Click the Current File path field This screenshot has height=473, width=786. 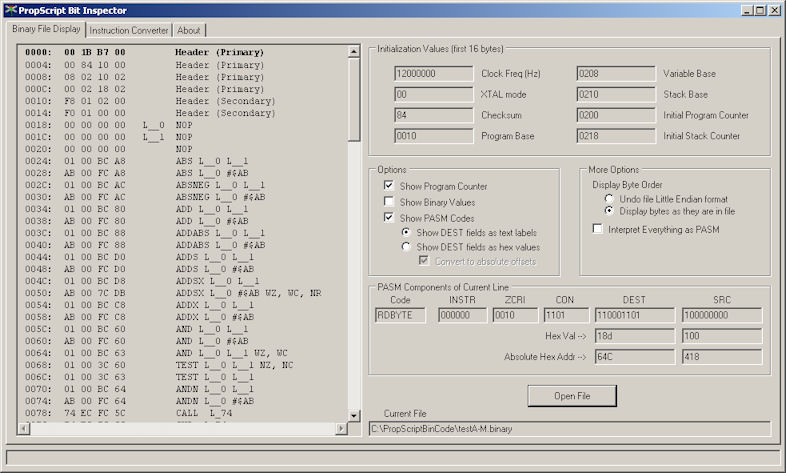[569, 429]
